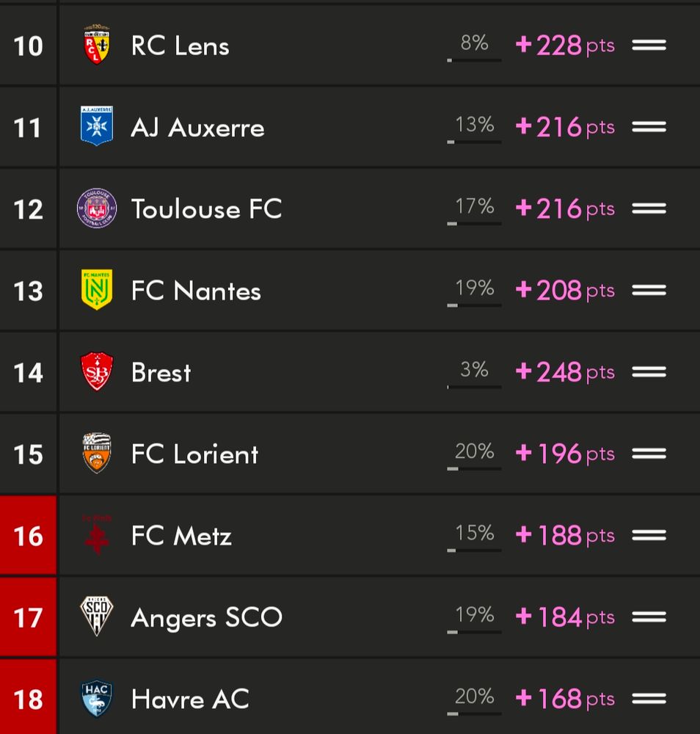Viewport: 700px width, 734px height.
Task: Click the 13% progress bar for AJ Auxerre
Action: click(474, 142)
